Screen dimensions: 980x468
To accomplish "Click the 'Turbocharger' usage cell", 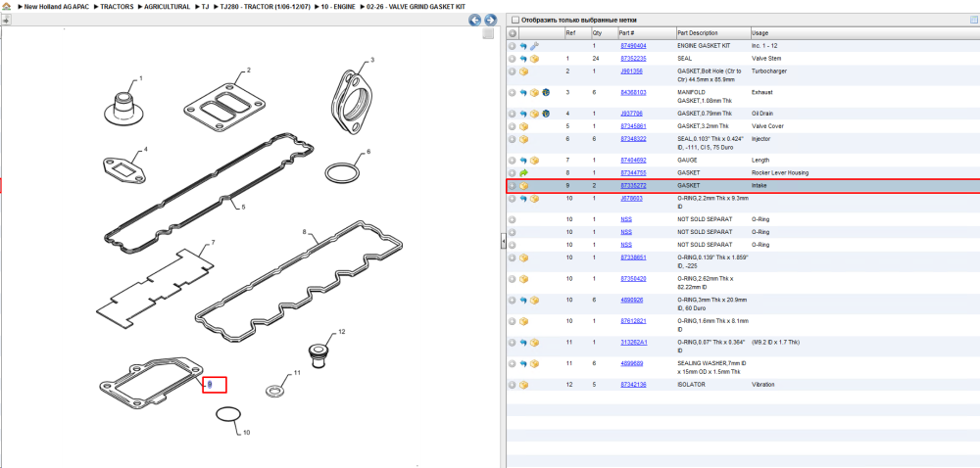I will [x=768, y=71].
